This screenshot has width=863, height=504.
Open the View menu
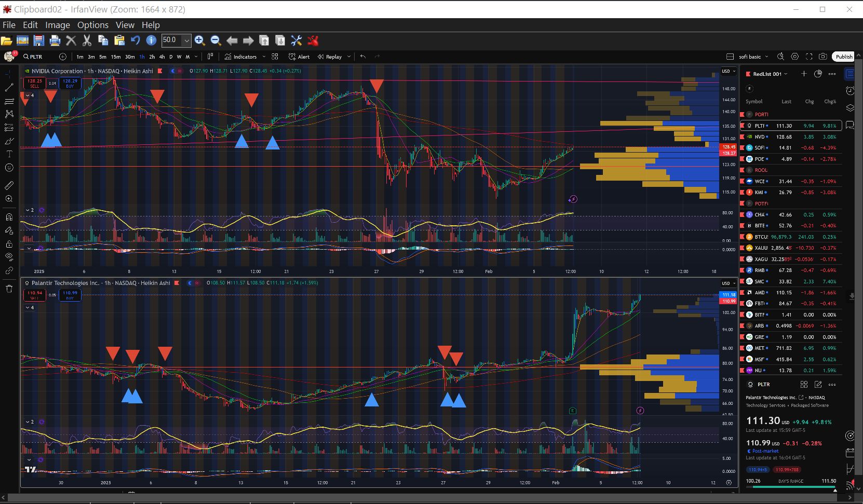coord(125,25)
